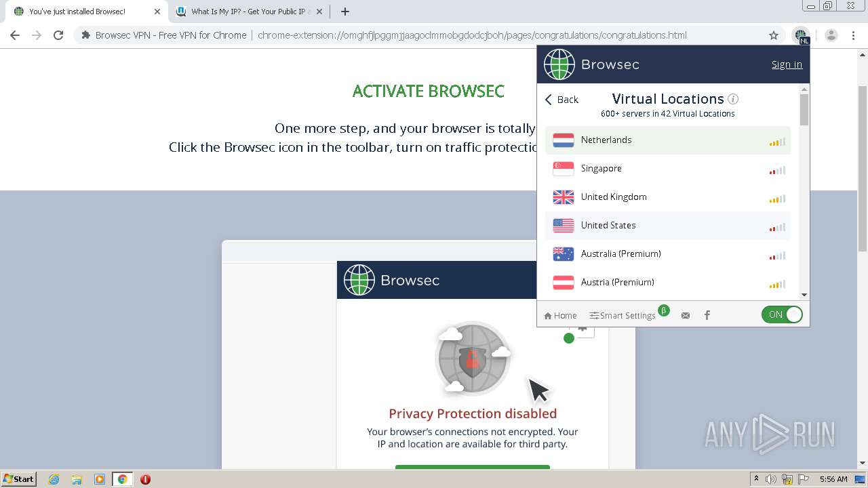The height and width of the screenshot is (488, 868).
Task: Click the United Kingdom flag icon
Action: click(x=564, y=197)
